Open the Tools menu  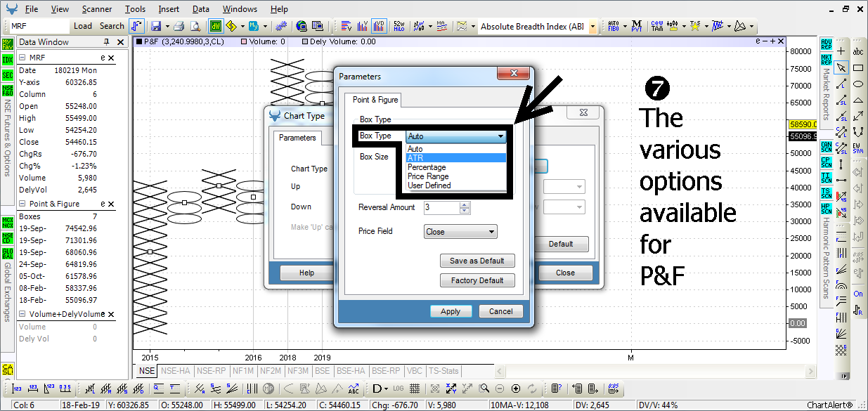click(x=136, y=9)
